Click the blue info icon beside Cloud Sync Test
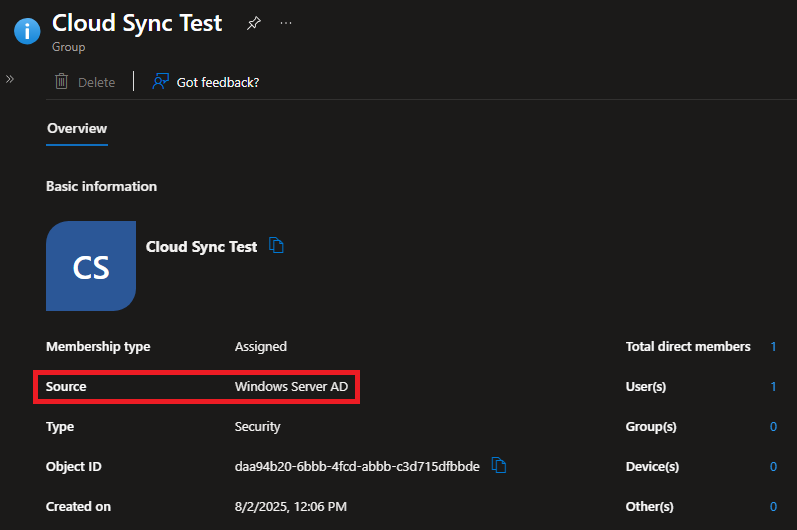This screenshot has width=797, height=530. pyautogui.click(x=27, y=31)
